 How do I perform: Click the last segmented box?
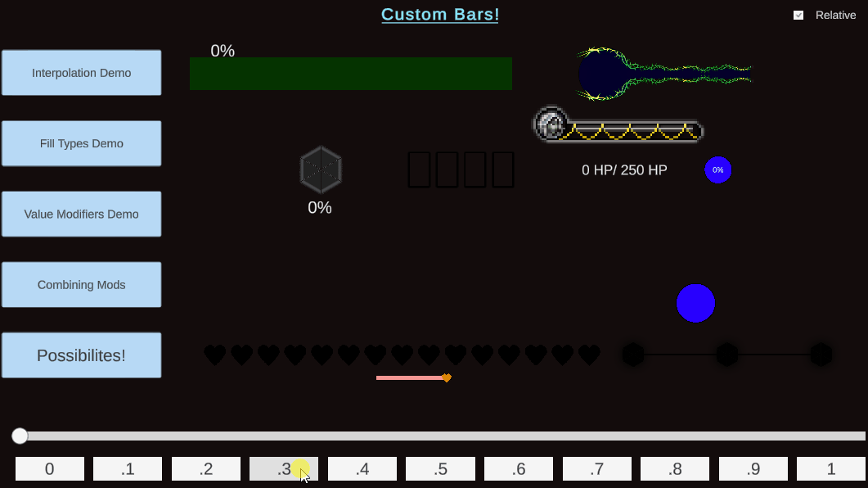coord(503,169)
